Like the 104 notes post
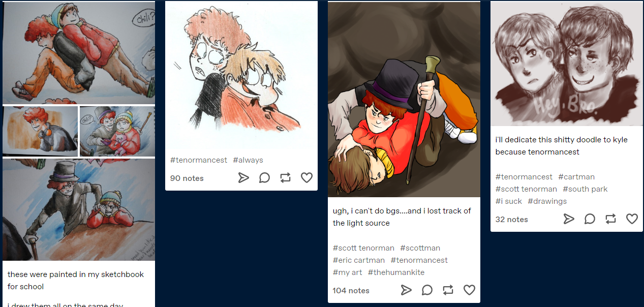The image size is (644, 307). click(469, 290)
